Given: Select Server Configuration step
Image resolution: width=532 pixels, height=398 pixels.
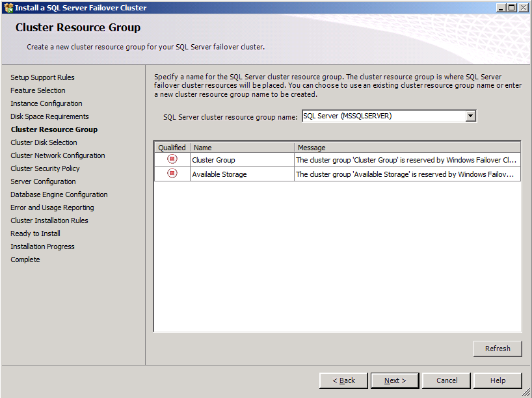Looking at the screenshot, I should (x=43, y=181).
